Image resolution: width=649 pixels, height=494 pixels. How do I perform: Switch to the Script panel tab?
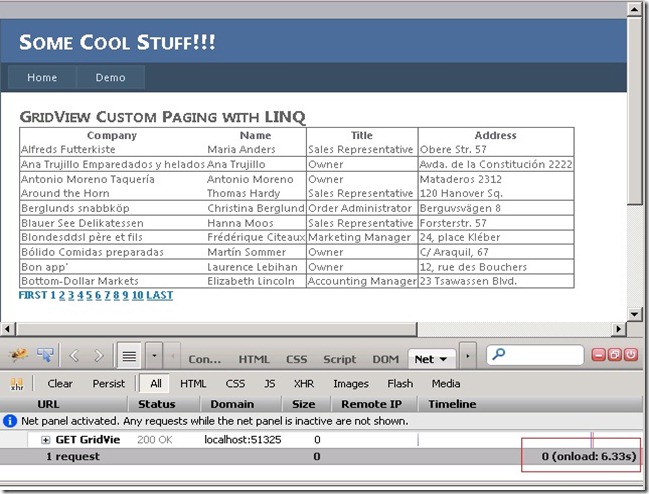[x=339, y=359]
